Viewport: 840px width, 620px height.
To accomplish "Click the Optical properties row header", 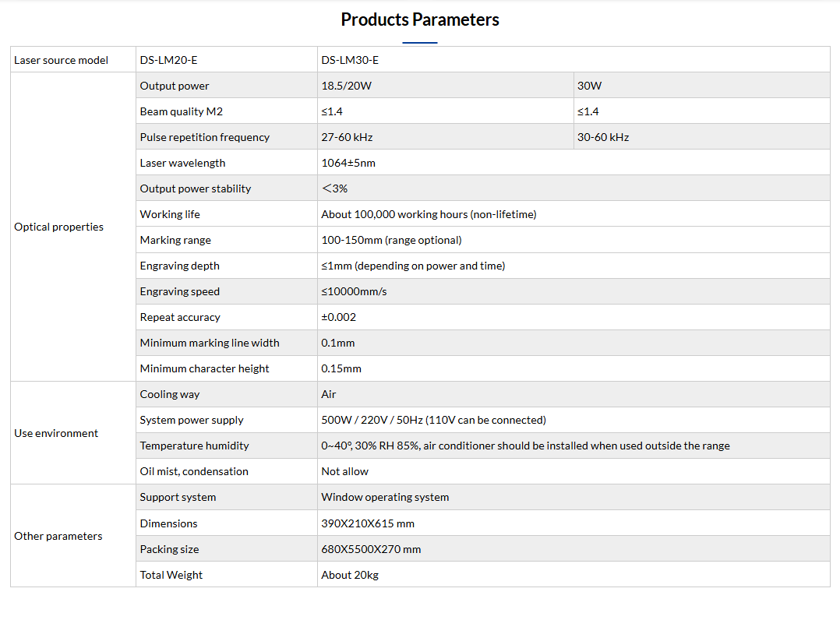I will [59, 227].
